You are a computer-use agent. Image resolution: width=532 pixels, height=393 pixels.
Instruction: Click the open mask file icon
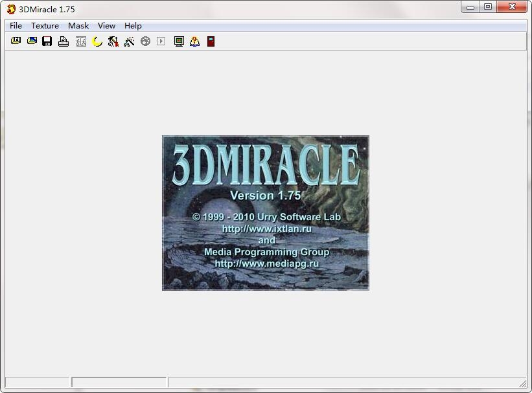coord(16,41)
